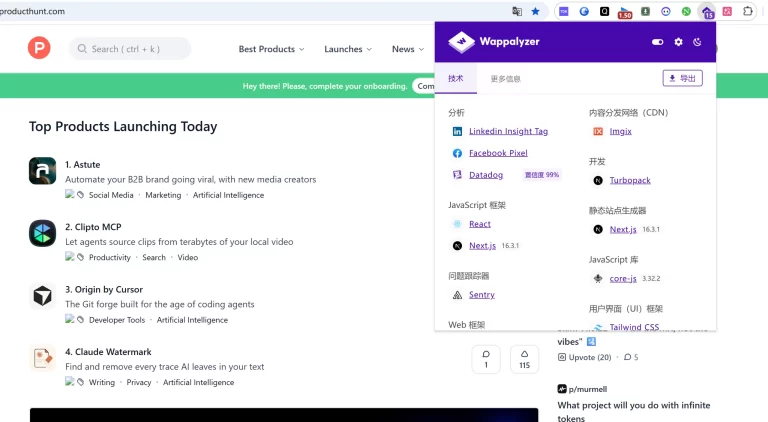
Task: Open the 4. Claude Watermark title
Action: (x=108, y=352)
